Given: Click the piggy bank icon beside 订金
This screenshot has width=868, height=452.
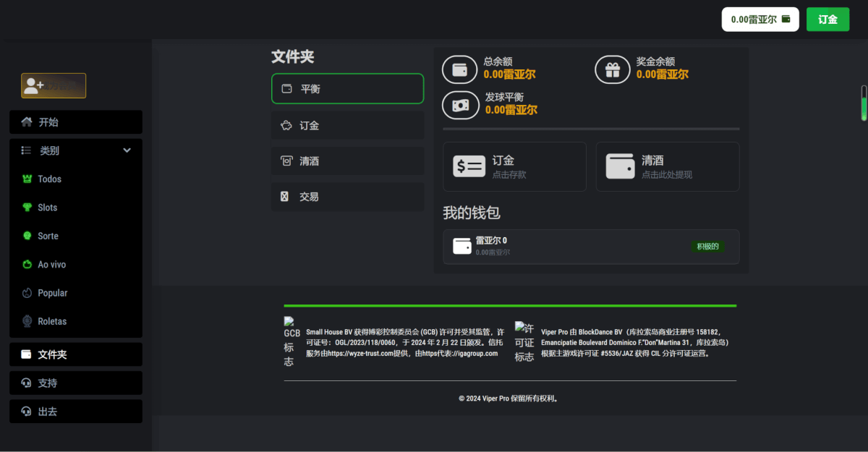Looking at the screenshot, I should click(286, 125).
